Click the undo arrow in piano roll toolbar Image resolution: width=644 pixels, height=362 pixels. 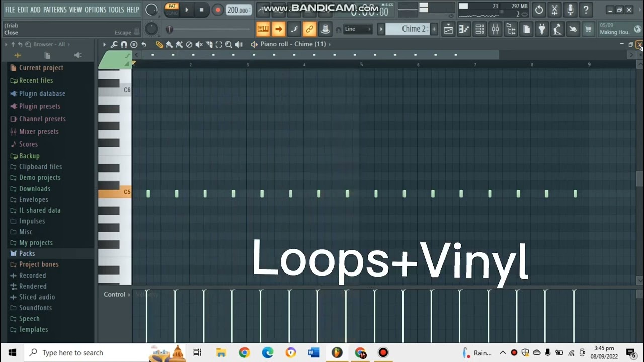click(x=143, y=44)
